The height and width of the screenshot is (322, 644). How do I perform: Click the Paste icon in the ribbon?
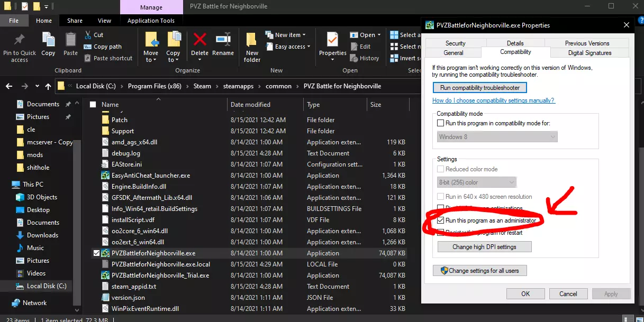tap(70, 41)
